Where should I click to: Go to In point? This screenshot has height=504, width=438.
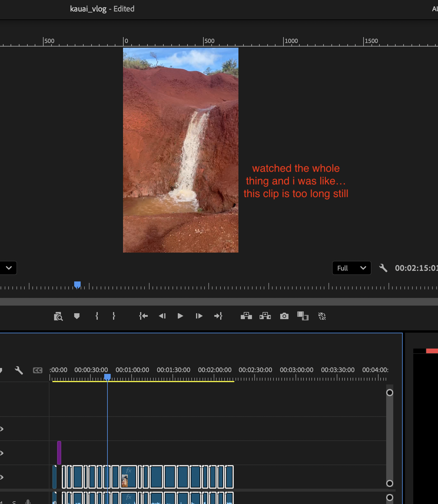(143, 316)
